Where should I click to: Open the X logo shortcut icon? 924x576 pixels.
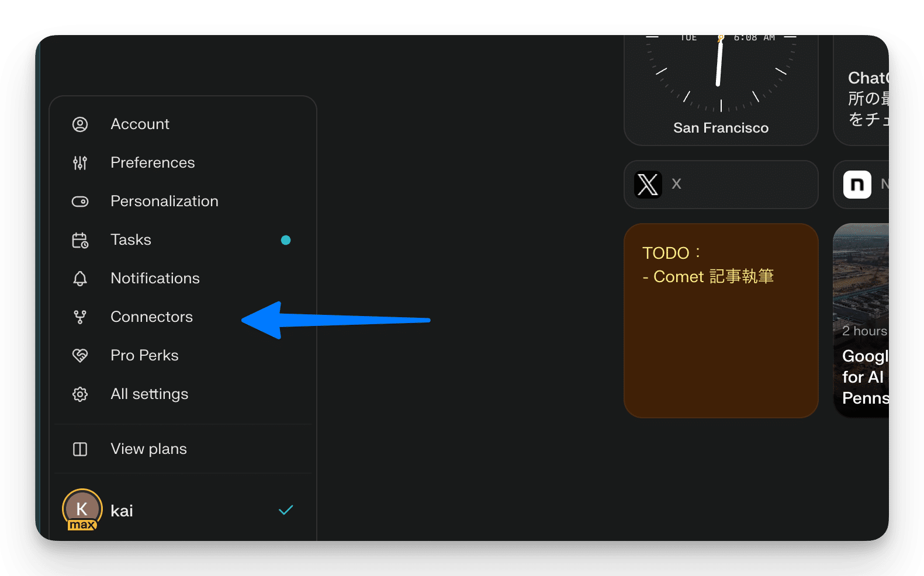648,185
